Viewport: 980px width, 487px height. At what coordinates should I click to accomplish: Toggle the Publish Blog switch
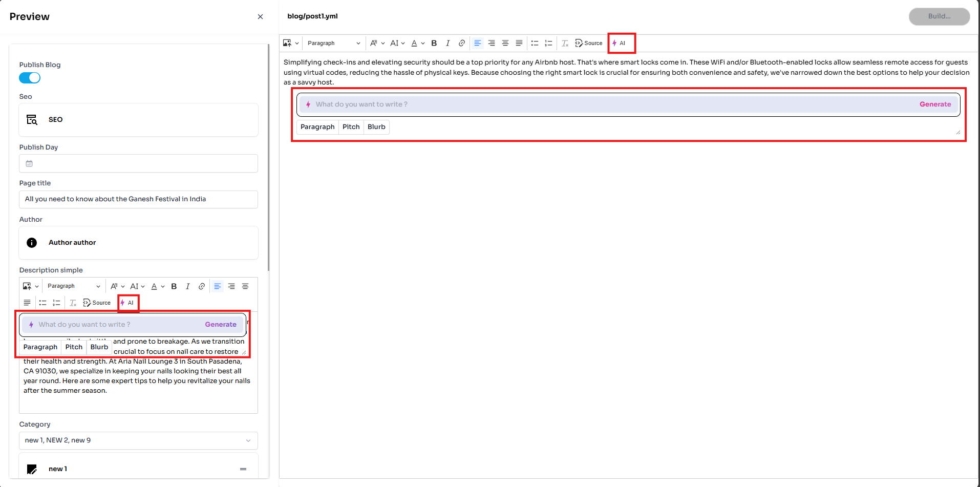pos(30,78)
